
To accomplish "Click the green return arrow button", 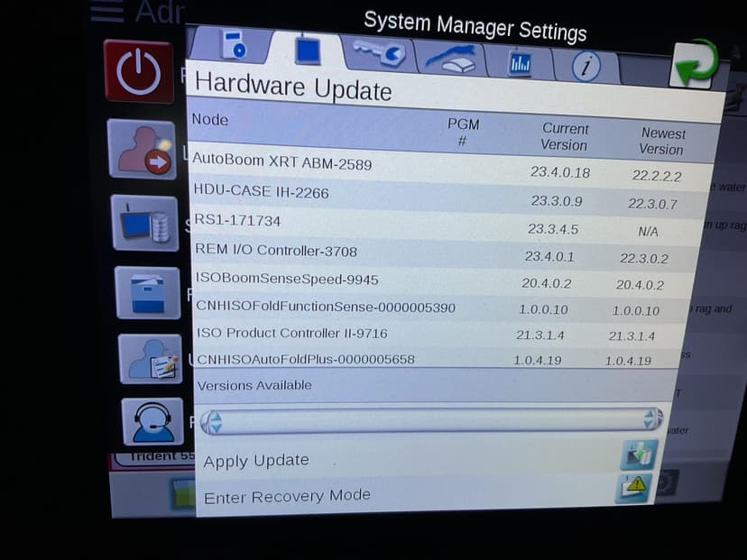I will tap(695, 65).
